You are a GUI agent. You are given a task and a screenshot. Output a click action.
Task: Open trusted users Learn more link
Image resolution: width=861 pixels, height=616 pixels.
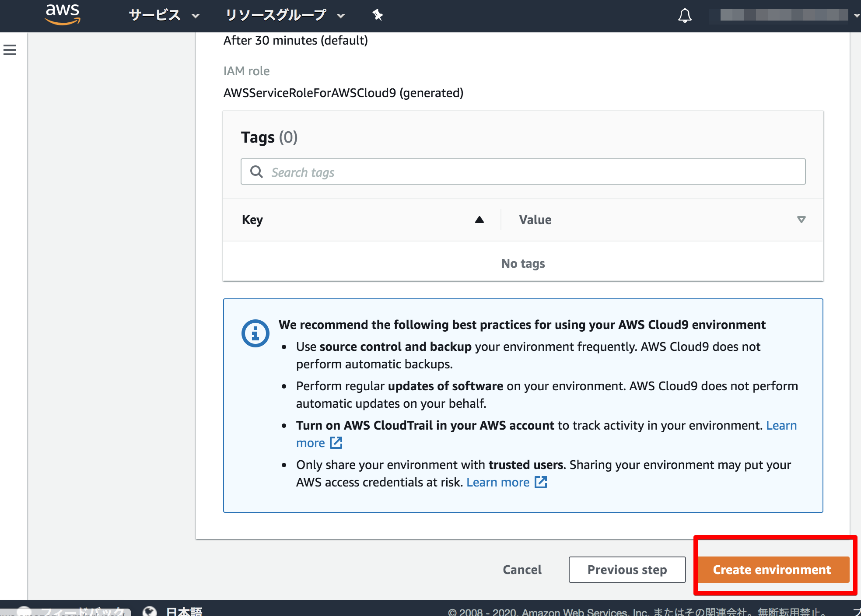[x=498, y=482]
